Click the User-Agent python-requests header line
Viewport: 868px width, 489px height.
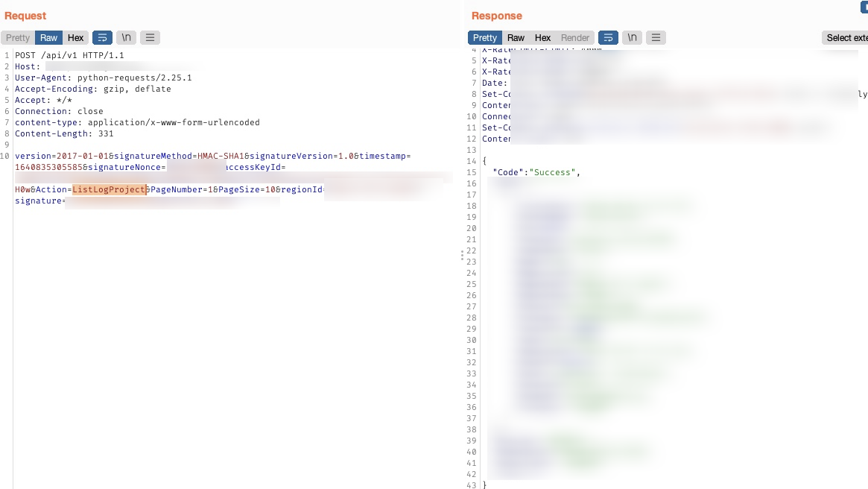pos(104,78)
